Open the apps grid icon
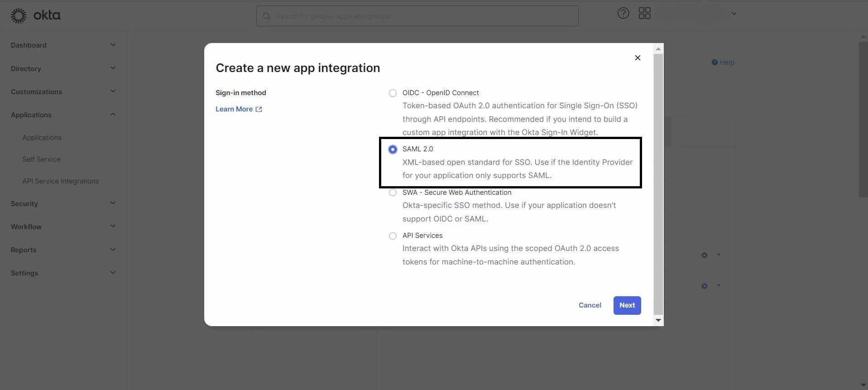This screenshot has height=390, width=868. [x=644, y=14]
